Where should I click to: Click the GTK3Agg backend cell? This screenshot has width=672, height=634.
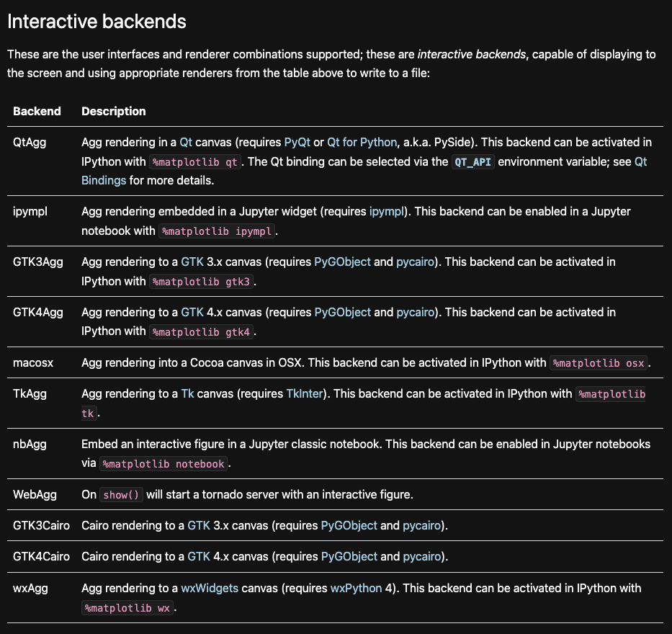point(37,262)
